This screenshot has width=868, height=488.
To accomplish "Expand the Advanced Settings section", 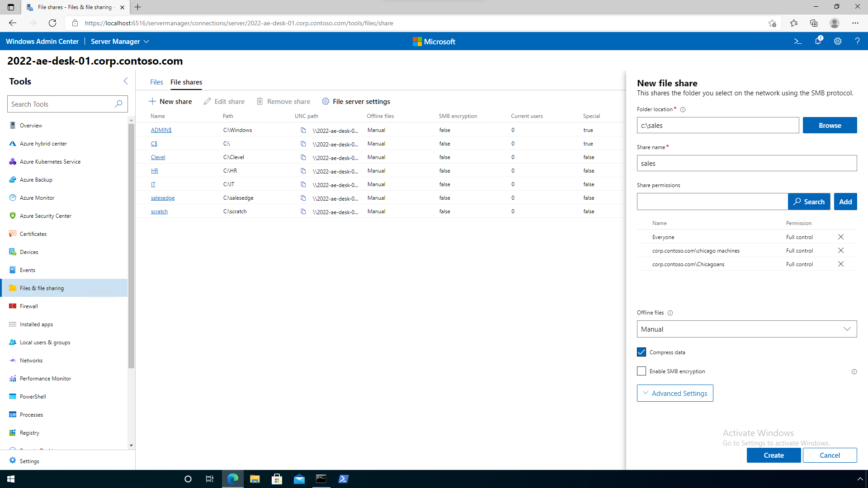I will click(675, 393).
